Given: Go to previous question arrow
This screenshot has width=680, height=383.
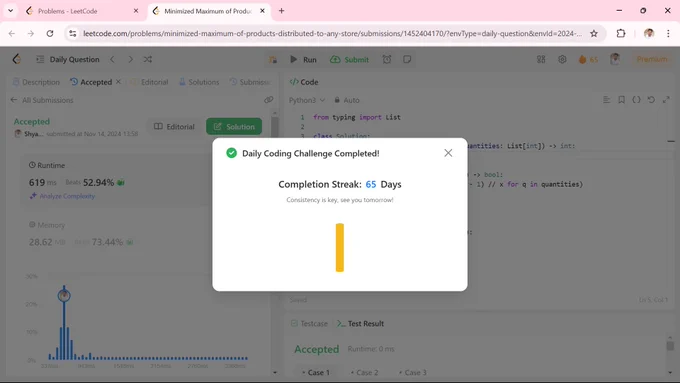Looking at the screenshot, I should (x=112, y=59).
